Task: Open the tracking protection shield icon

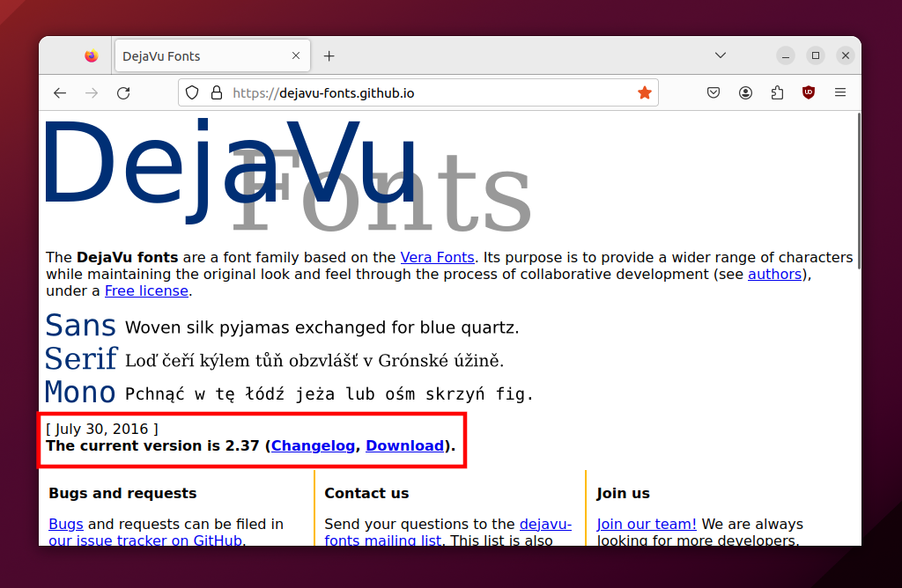Action: click(192, 93)
